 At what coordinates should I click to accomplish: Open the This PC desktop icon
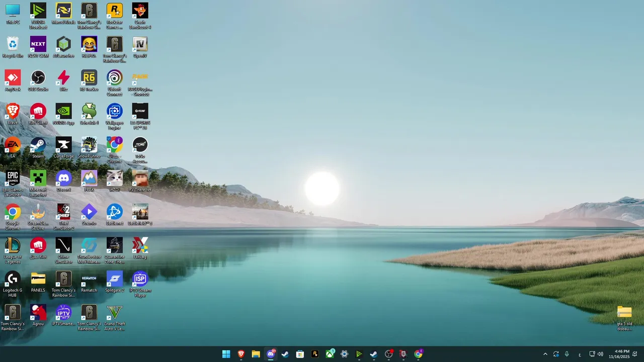(x=13, y=14)
